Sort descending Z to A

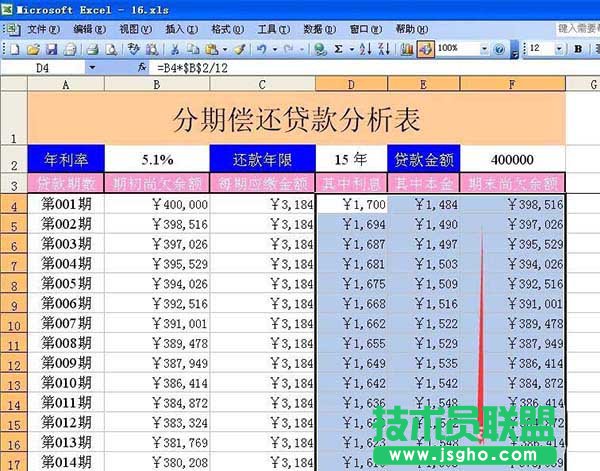384,49
